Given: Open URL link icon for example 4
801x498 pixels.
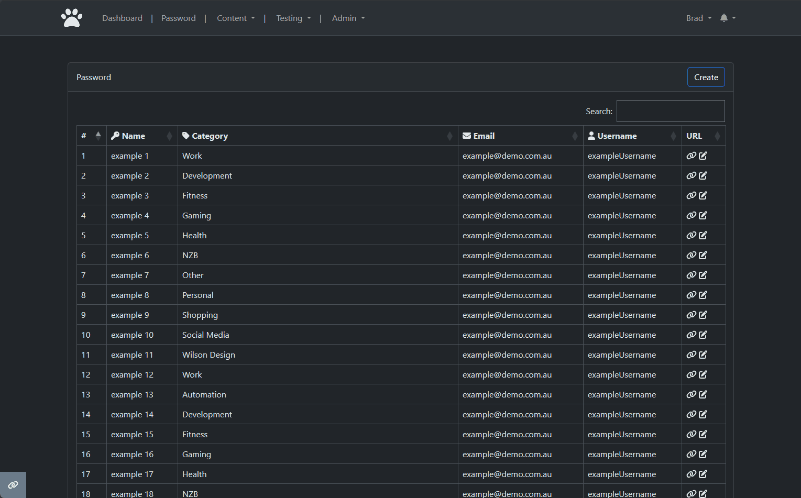Looking at the screenshot, I should (691, 216).
